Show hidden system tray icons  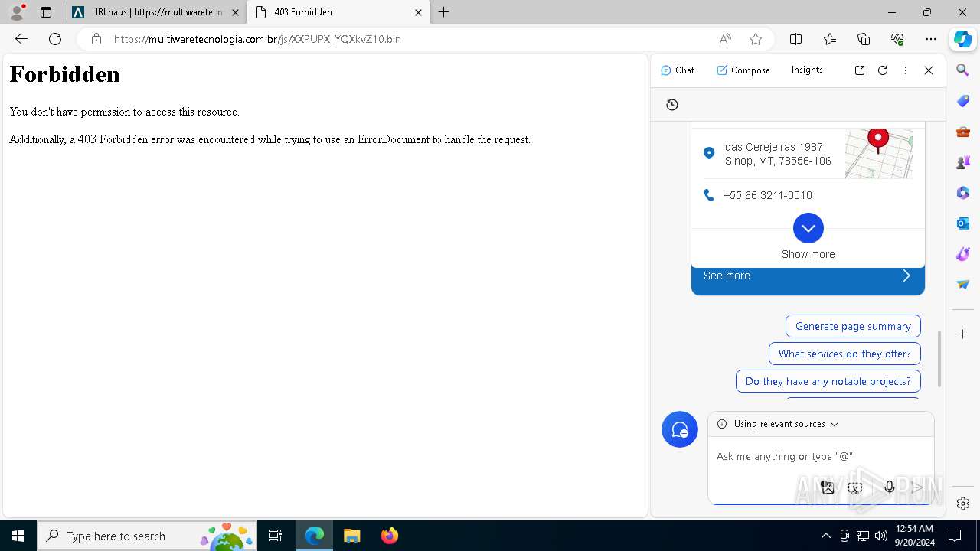825,536
